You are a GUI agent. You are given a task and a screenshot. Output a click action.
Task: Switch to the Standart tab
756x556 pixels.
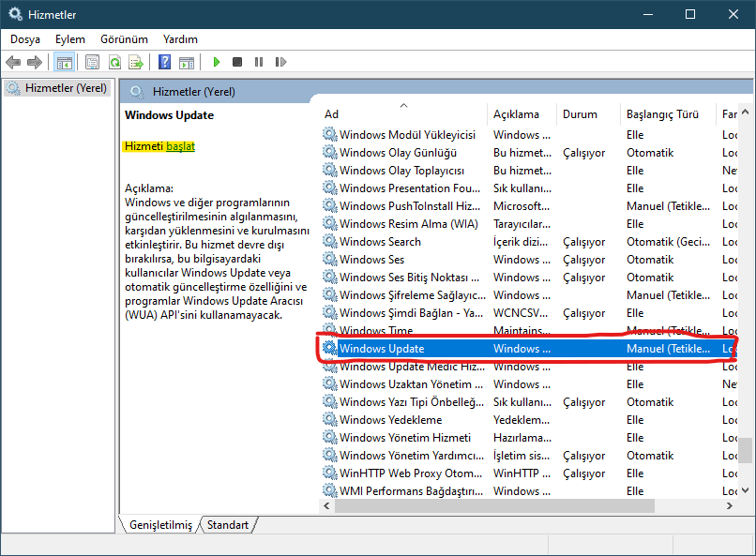[x=228, y=525]
